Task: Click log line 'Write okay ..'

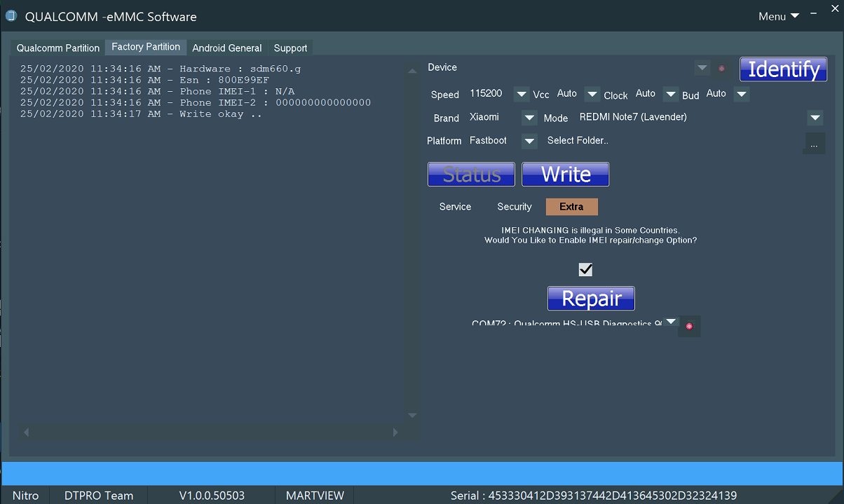Action: tap(141, 114)
